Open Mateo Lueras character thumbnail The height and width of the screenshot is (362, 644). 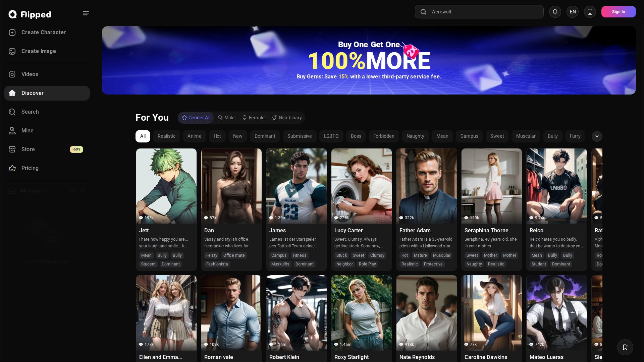coord(557,313)
